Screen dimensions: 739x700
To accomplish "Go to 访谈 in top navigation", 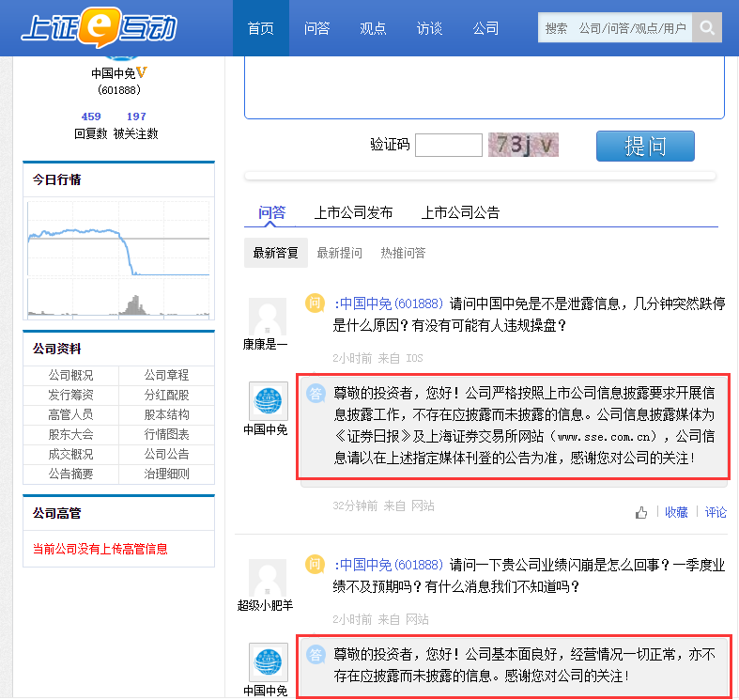I will click(429, 28).
